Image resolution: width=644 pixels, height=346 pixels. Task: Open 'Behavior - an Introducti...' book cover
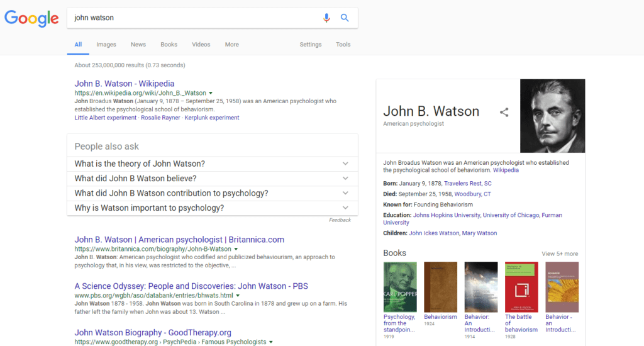[x=562, y=287]
